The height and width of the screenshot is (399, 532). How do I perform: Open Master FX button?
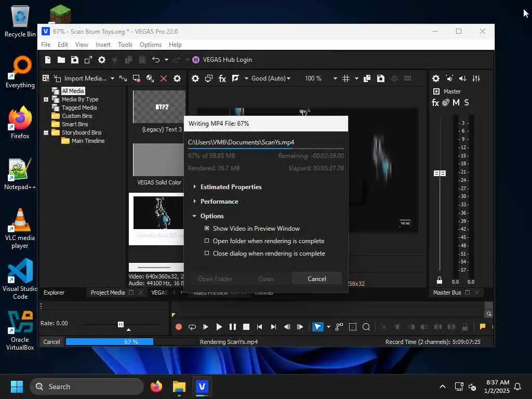click(x=435, y=102)
